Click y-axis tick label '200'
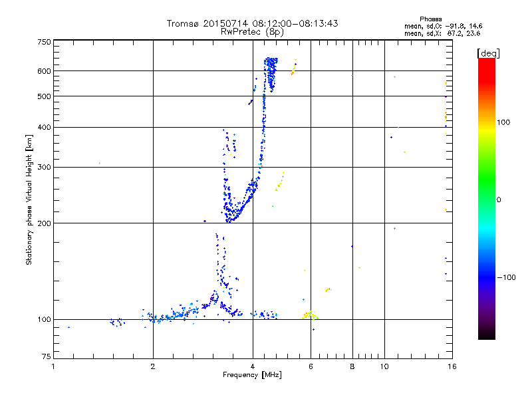 tap(44, 223)
